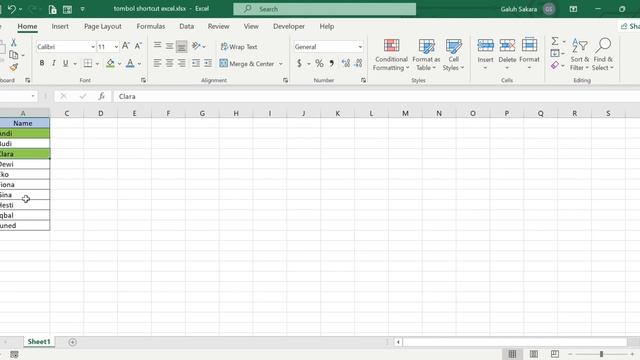
Task: Open font name Calibri dropdown
Action: tap(93, 47)
